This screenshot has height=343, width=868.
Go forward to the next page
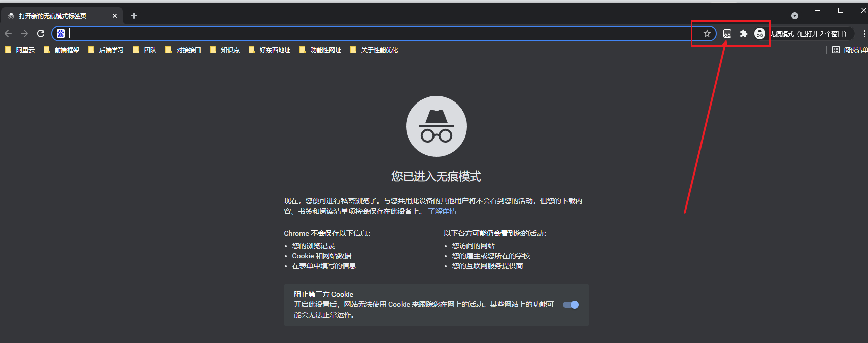tap(24, 33)
